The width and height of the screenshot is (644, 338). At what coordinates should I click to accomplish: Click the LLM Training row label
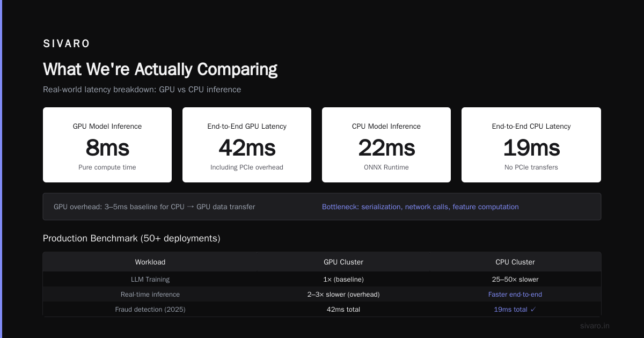[150, 280]
